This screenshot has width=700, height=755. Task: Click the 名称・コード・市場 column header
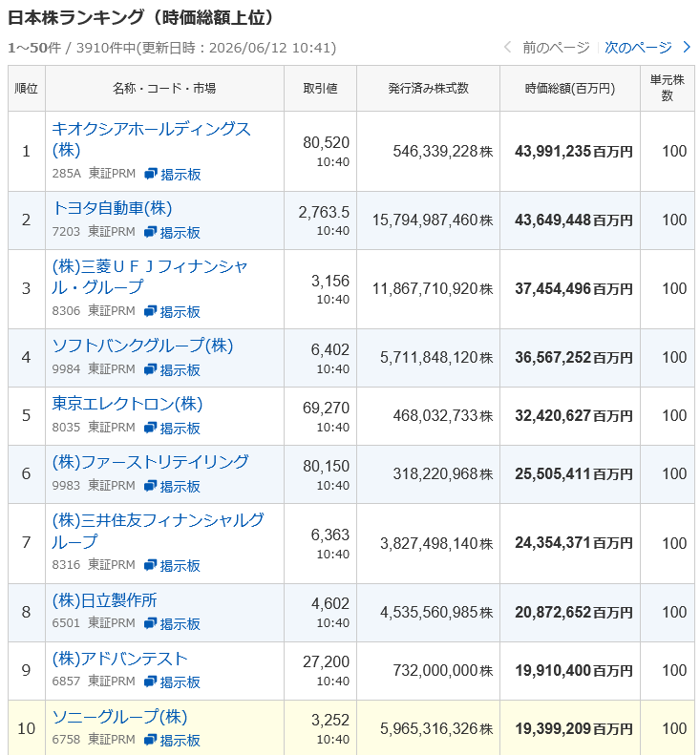(164, 88)
